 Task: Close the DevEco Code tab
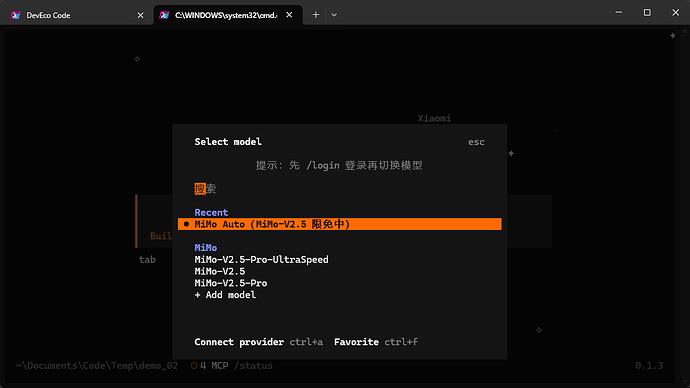point(140,15)
